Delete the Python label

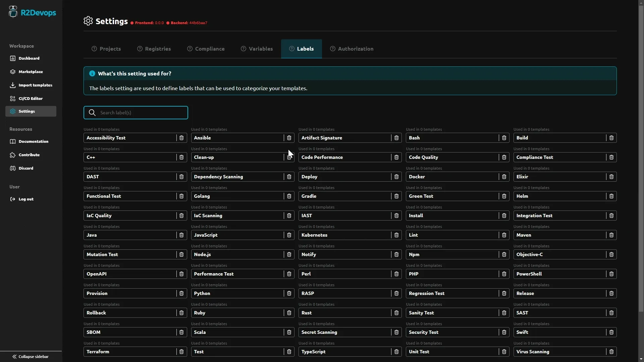pos(289,293)
